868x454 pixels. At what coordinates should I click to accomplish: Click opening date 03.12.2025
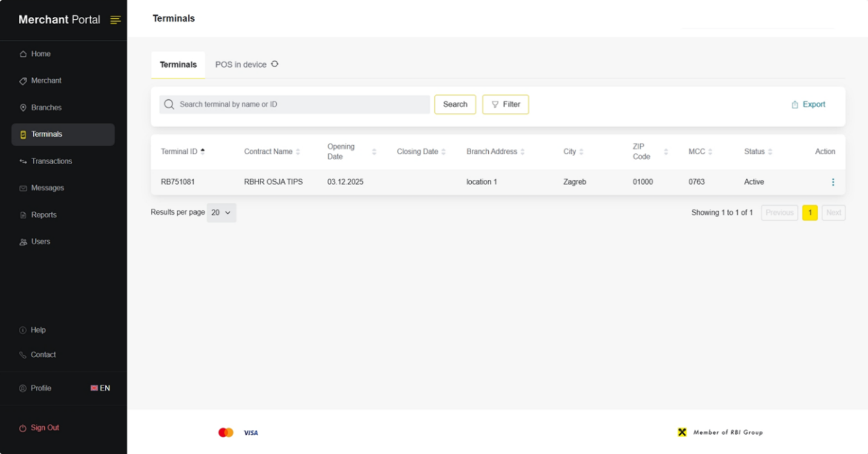point(345,182)
